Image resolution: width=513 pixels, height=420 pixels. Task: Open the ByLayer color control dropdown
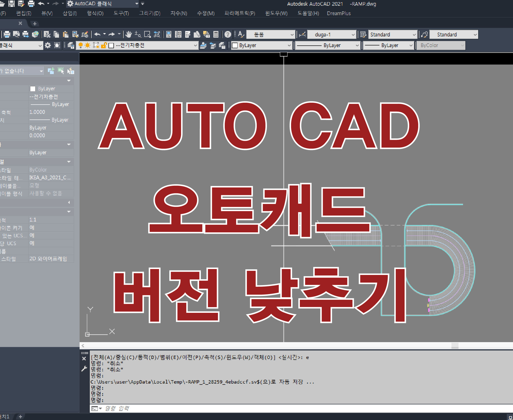coord(261,45)
